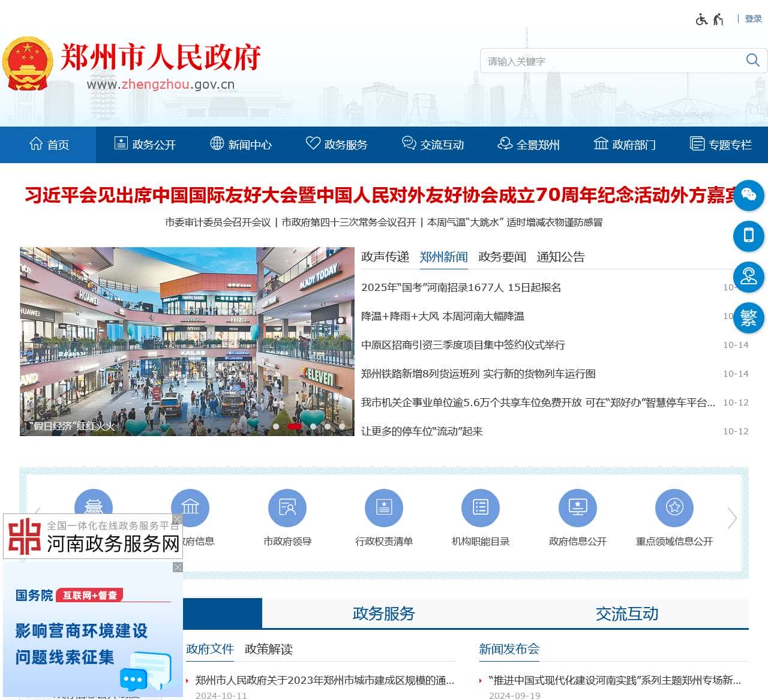Open the mobile version phone icon
Image resolution: width=768 pixels, height=700 pixels.
coord(748,236)
